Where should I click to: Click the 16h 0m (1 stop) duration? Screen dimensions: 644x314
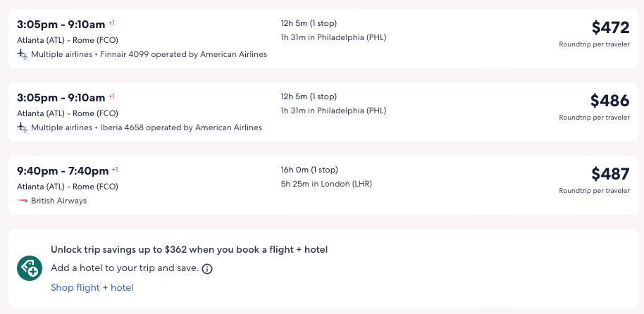coord(309,170)
